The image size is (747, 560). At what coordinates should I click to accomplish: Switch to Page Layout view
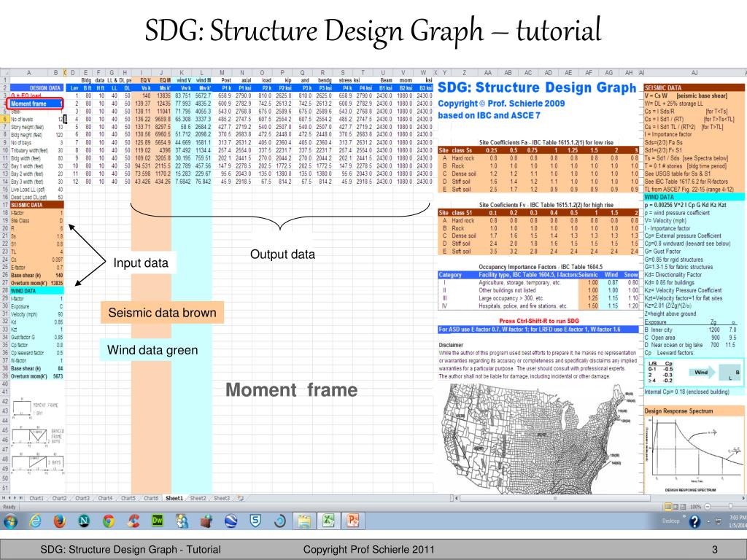point(676,506)
